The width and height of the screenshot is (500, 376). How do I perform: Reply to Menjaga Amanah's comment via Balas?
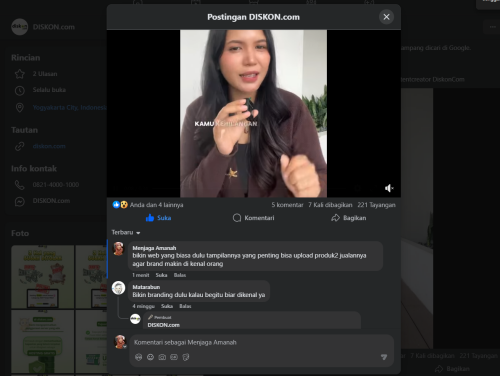(x=180, y=275)
